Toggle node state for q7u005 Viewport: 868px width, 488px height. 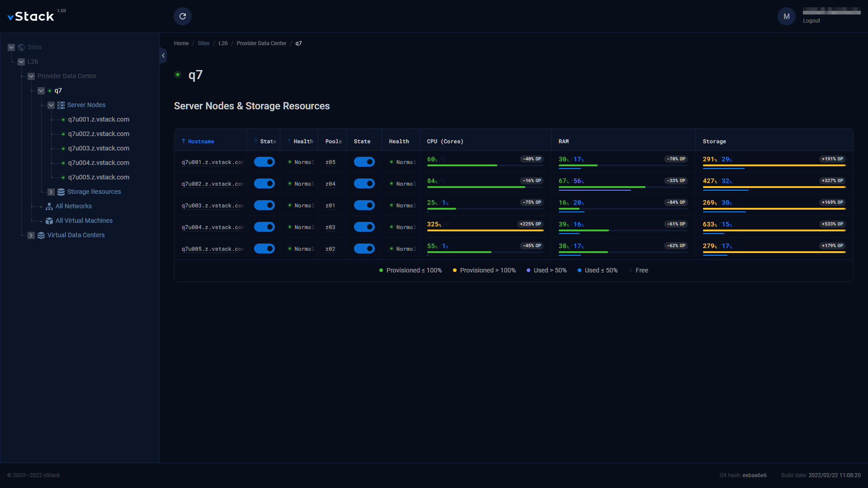coord(264,249)
